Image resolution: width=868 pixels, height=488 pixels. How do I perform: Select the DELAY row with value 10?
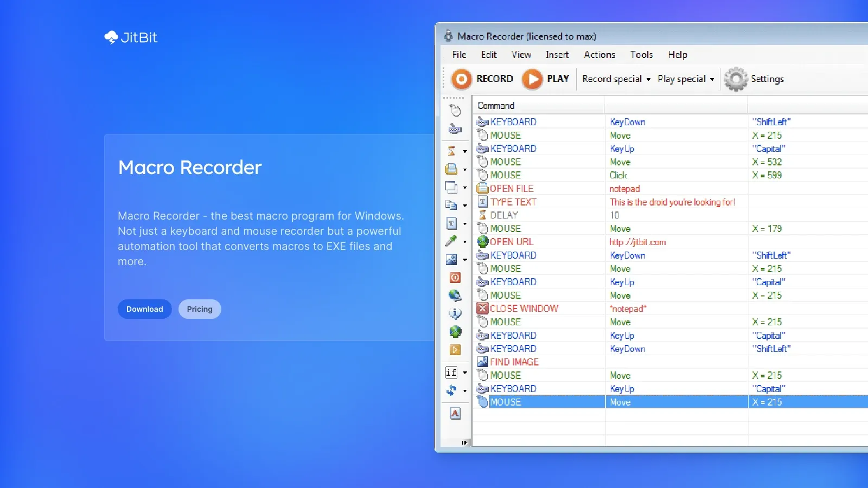click(671, 215)
